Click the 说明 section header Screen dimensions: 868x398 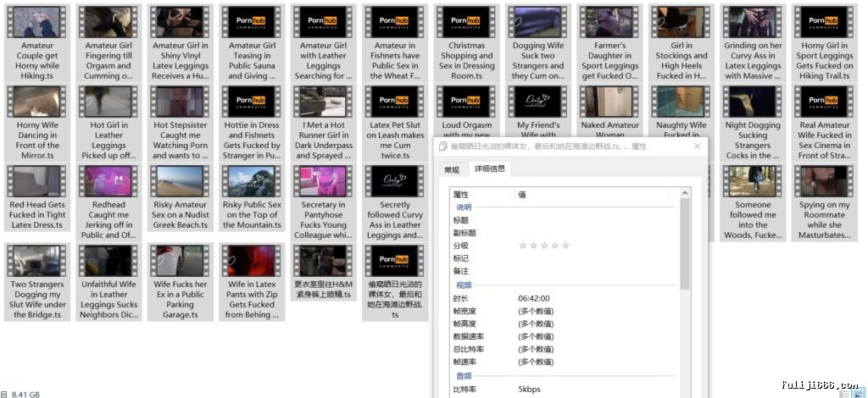coord(464,207)
